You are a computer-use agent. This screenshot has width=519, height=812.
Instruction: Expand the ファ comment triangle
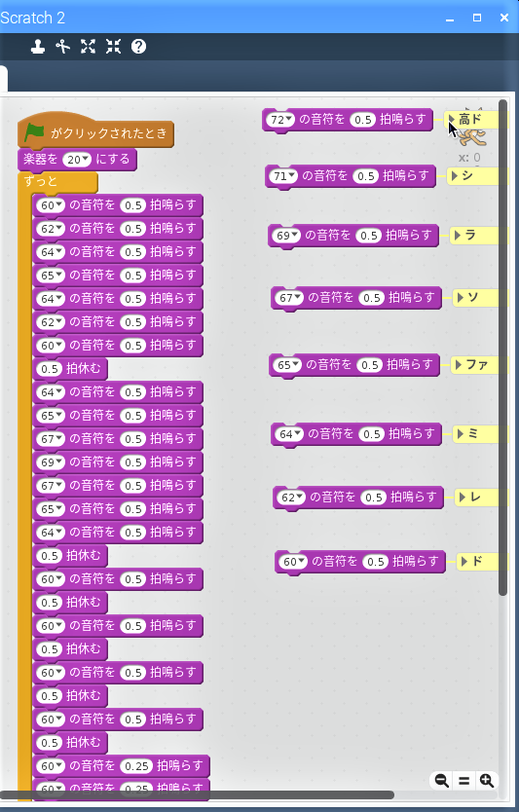[x=459, y=364]
